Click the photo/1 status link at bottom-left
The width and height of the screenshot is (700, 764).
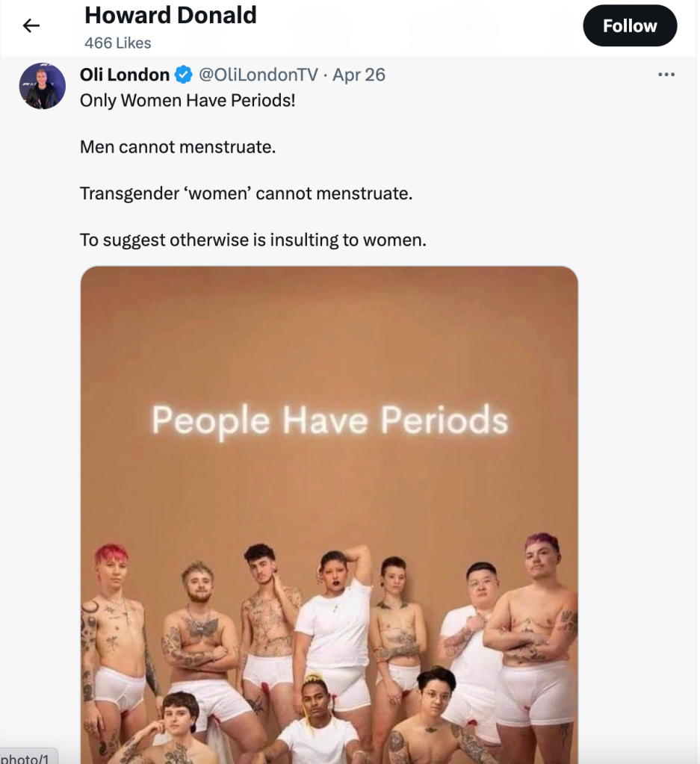[x=25, y=757]
